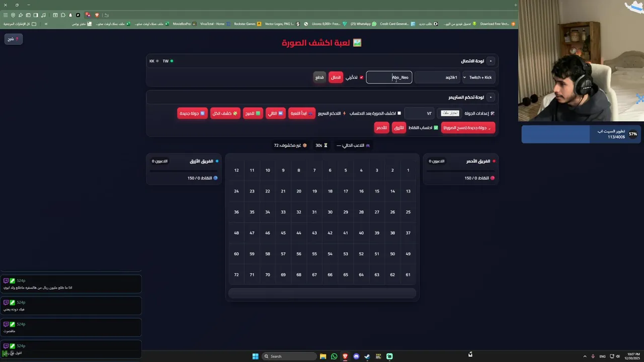
Task: Award points with للأحمر button
Action: point(382,128)
